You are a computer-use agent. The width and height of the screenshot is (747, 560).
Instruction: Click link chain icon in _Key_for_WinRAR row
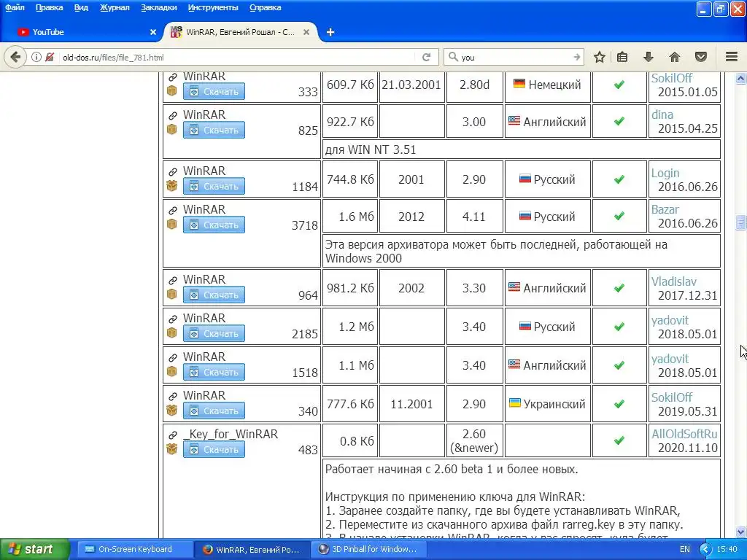pos(172,435)
